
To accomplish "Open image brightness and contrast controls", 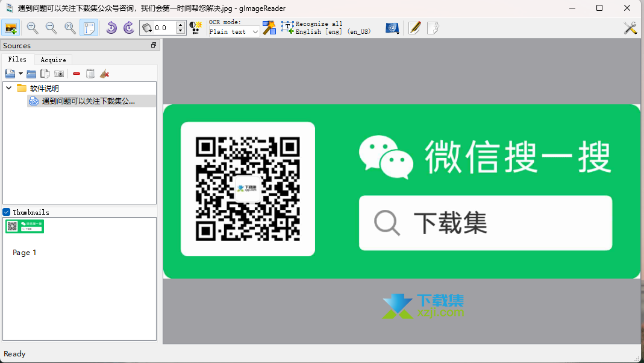I will click(x=196, y=28).
